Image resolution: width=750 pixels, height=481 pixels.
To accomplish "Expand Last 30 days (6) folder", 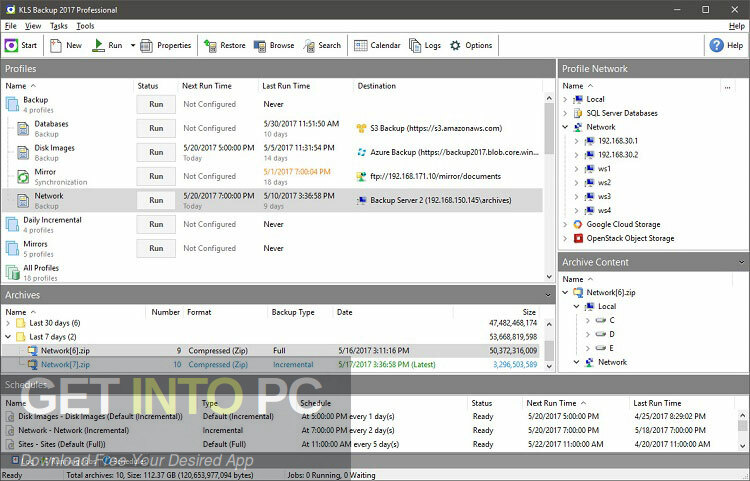I will point(8,323).
